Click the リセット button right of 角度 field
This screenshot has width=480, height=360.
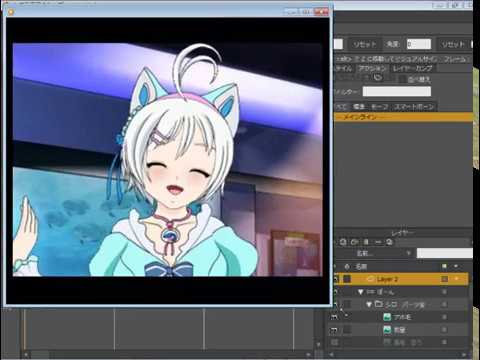point(453,44)
